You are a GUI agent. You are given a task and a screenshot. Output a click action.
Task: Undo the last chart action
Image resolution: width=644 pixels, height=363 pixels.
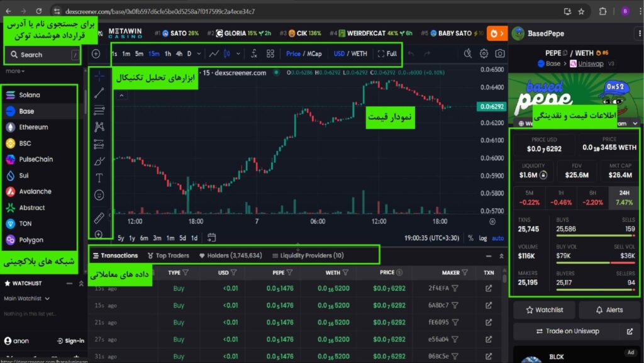coord(411,53)
